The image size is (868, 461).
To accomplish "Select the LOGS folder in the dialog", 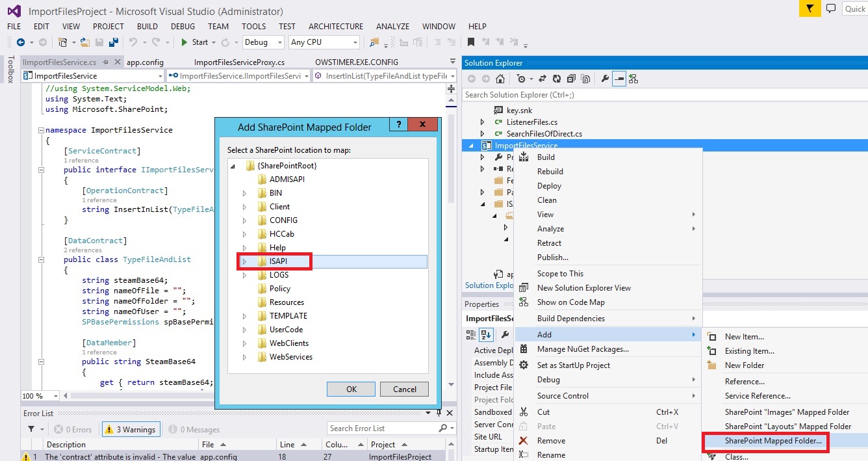I will pyautogui.click(x=279, y=275).
